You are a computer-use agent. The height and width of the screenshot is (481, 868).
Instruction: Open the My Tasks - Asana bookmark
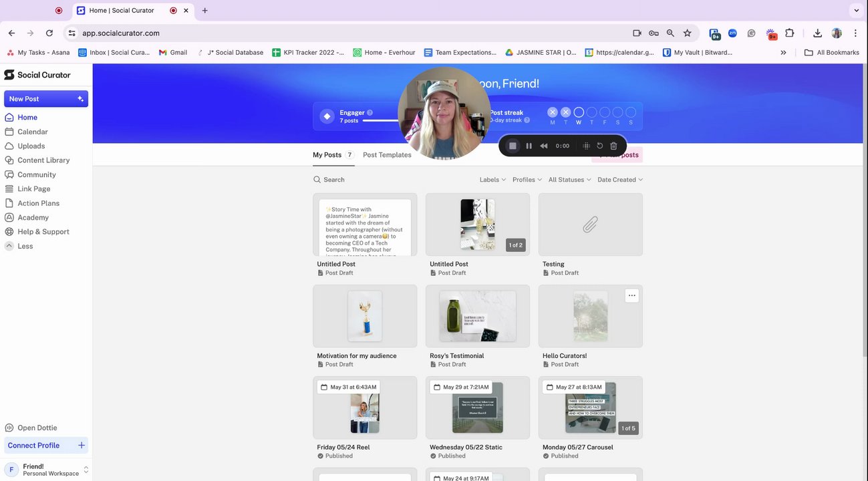coord(38,52)
